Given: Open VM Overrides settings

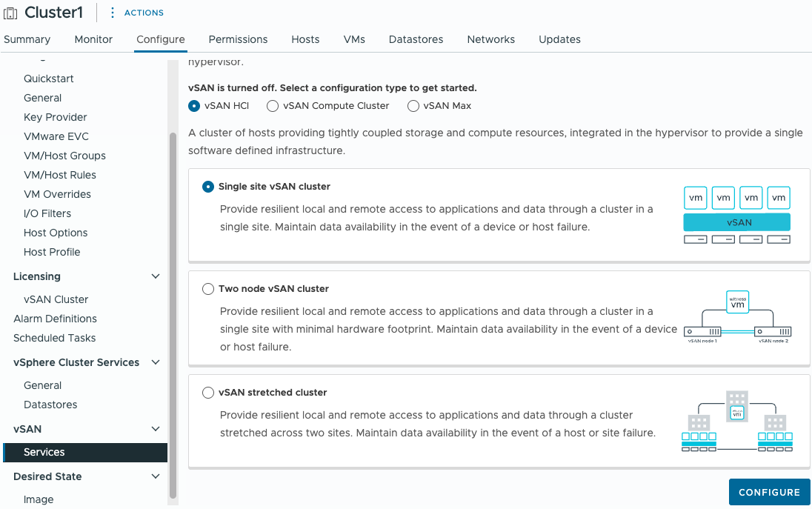Looking at the screenshot, I should pos(58,194).
